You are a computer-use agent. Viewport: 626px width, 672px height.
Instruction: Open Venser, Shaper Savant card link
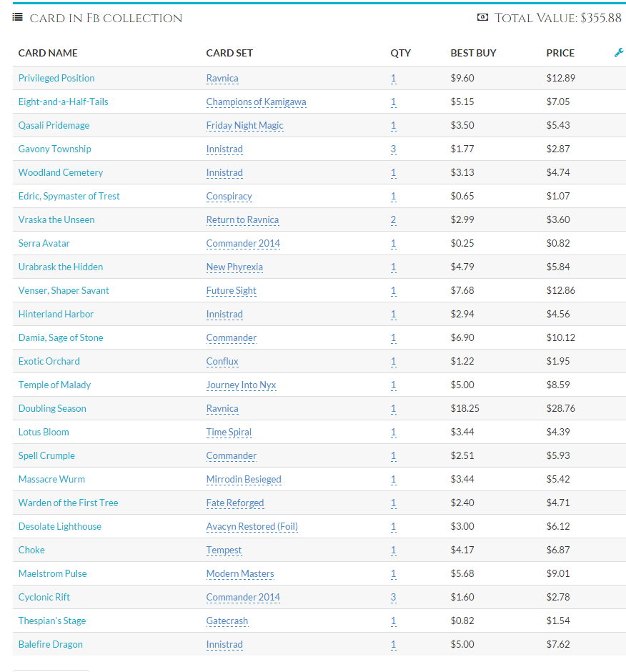[x=64, y=290]
